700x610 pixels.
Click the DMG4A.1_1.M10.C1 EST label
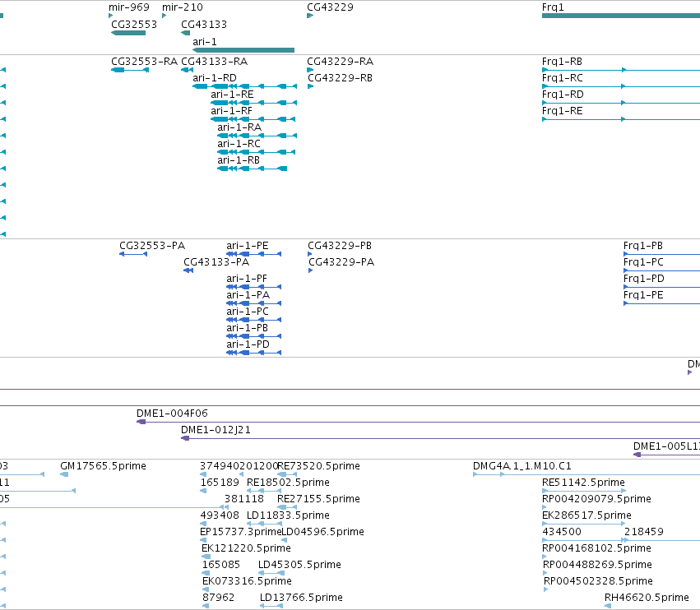coord(522,466)
